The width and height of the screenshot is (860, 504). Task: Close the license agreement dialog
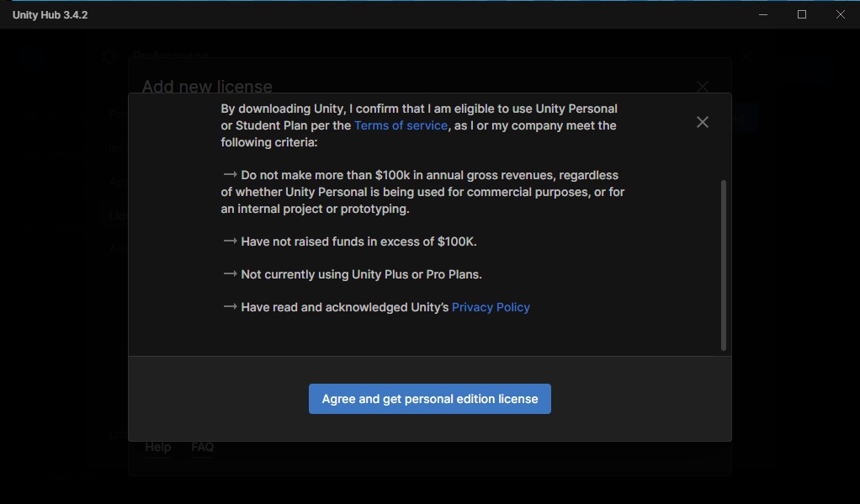point(702,122)
